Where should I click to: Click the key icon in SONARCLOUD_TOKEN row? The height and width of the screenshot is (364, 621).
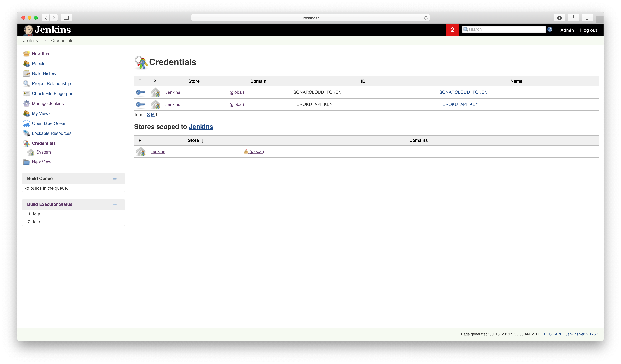(x=141, y=92)
